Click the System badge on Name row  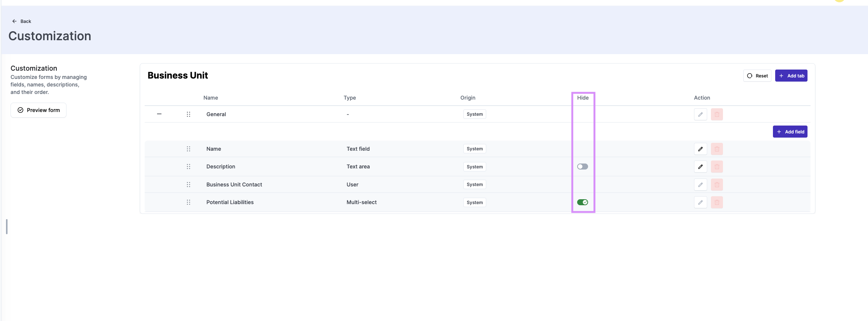475,149
